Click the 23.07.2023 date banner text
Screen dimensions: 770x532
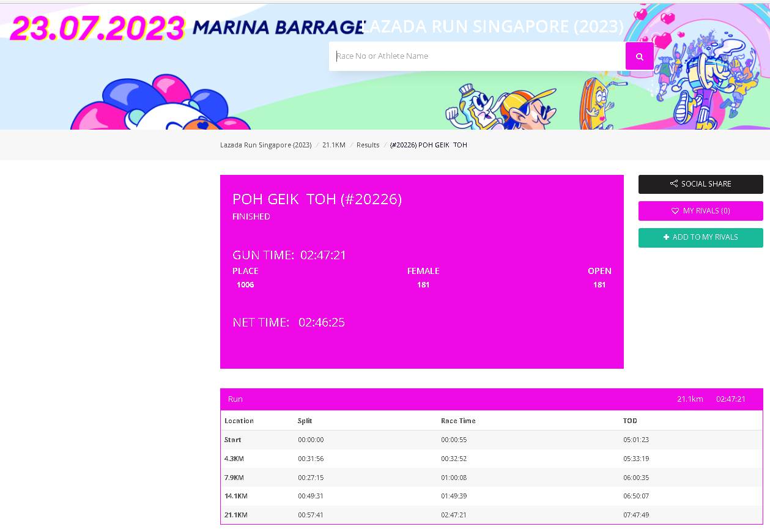tap(97, 28)
